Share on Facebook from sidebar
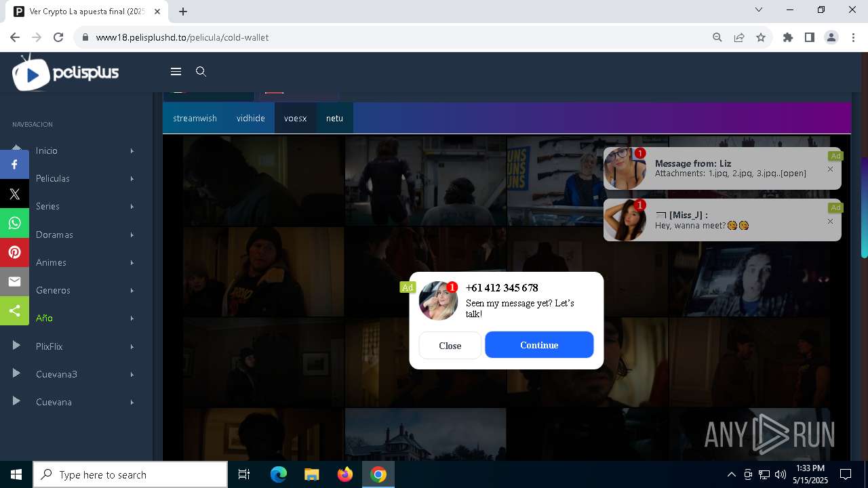 (14, 165)
